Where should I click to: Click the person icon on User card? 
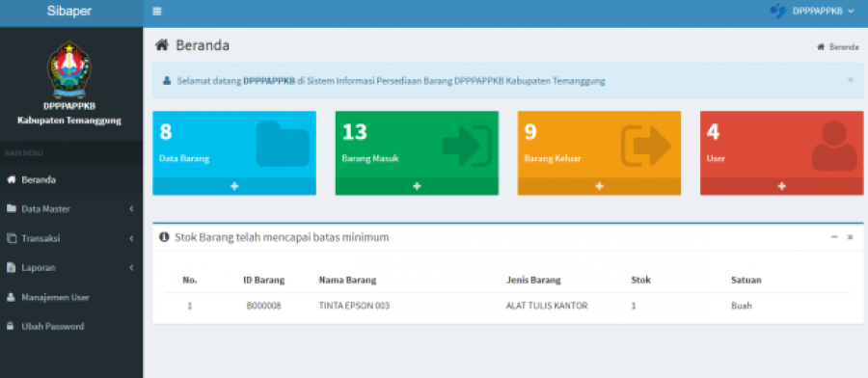pyautogui.click(x=834, y=146)
